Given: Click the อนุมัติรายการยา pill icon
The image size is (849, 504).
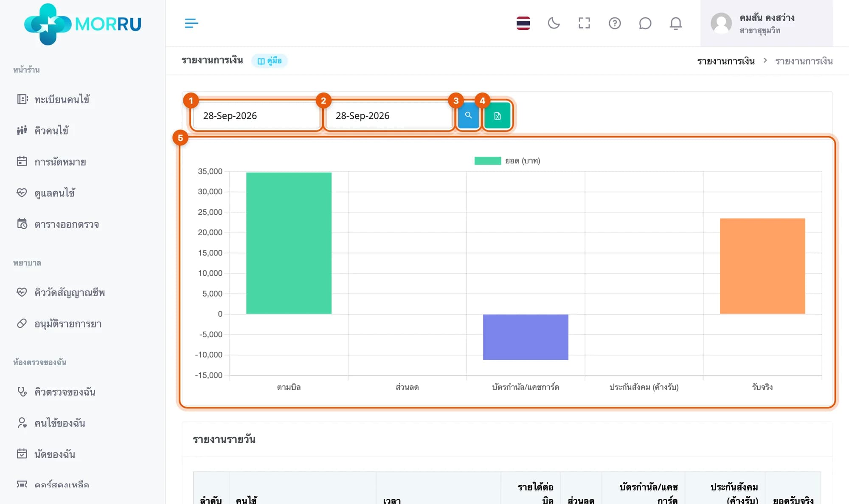Looking at the screenshot, I should tap(22, 323).
